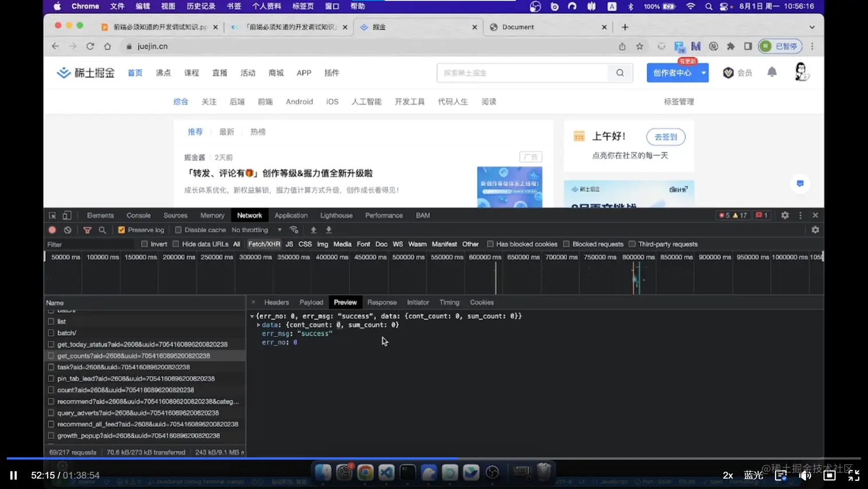Switch to the DevTools Console tab
868x489 pixels.
pyautogui.click(x=138, y=215)
